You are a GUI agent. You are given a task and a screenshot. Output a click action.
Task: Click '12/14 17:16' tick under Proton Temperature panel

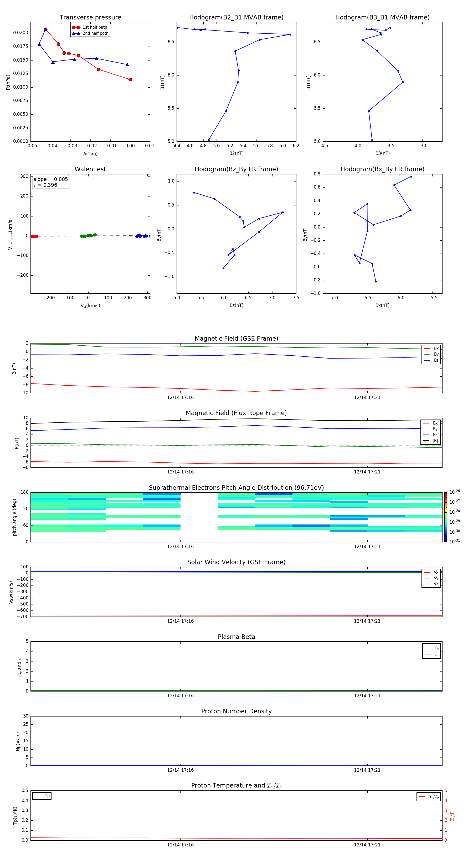(x=181, y=845)
